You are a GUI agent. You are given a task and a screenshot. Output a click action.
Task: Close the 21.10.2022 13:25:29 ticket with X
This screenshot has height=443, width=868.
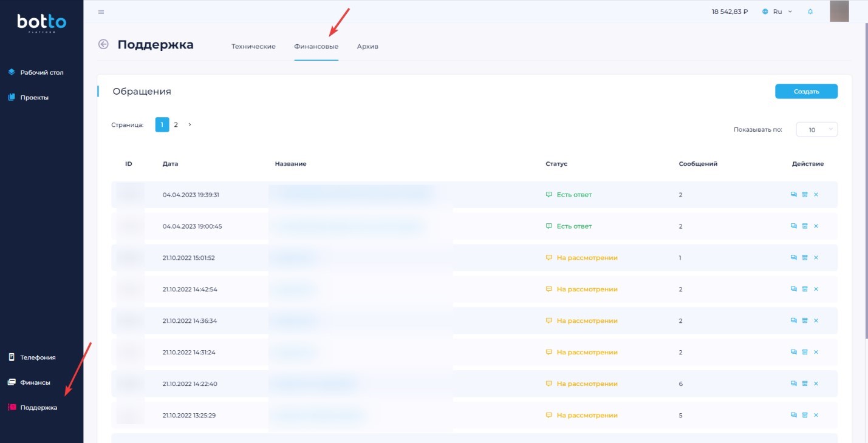[816, 415]
